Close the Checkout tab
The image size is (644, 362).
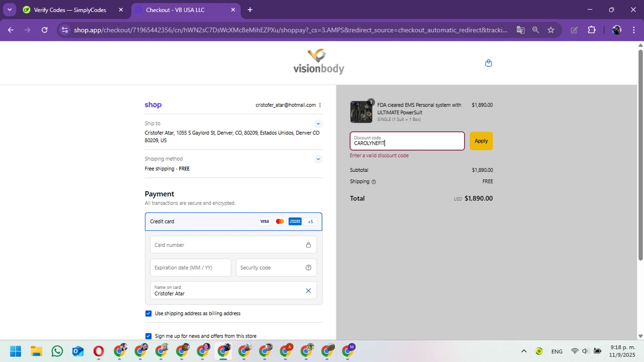[233, 10]
